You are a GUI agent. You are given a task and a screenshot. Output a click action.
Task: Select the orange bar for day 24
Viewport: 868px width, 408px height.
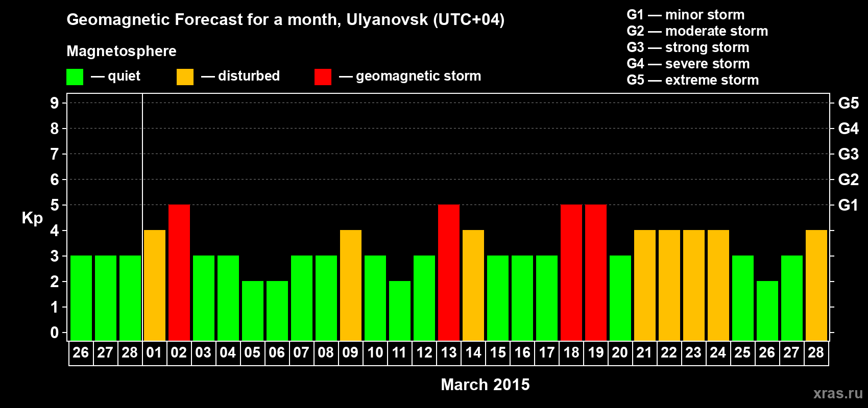click(x=718, y=286)
